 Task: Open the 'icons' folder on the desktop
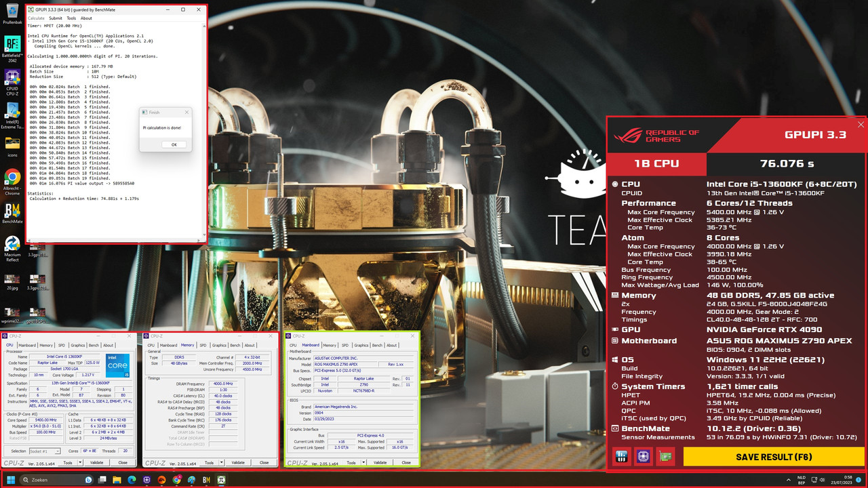[12, 146]
